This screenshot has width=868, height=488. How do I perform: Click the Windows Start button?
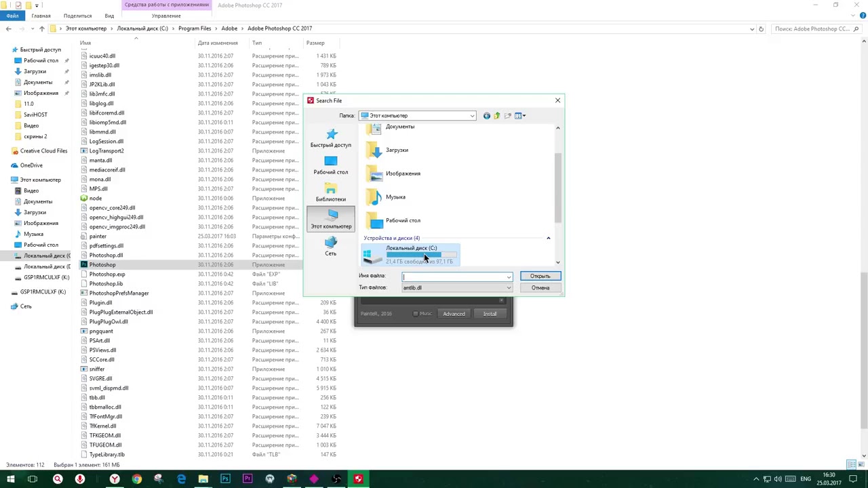[x=11, y=479]
